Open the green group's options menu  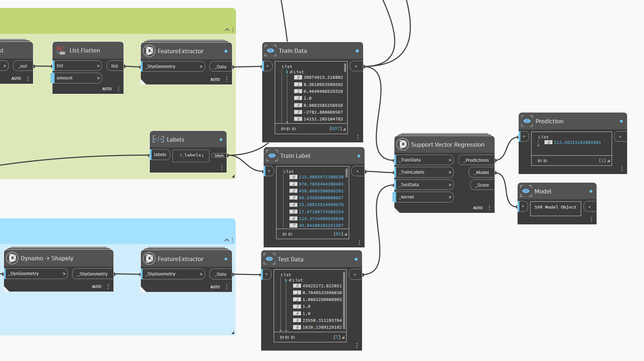coord(233,29)
